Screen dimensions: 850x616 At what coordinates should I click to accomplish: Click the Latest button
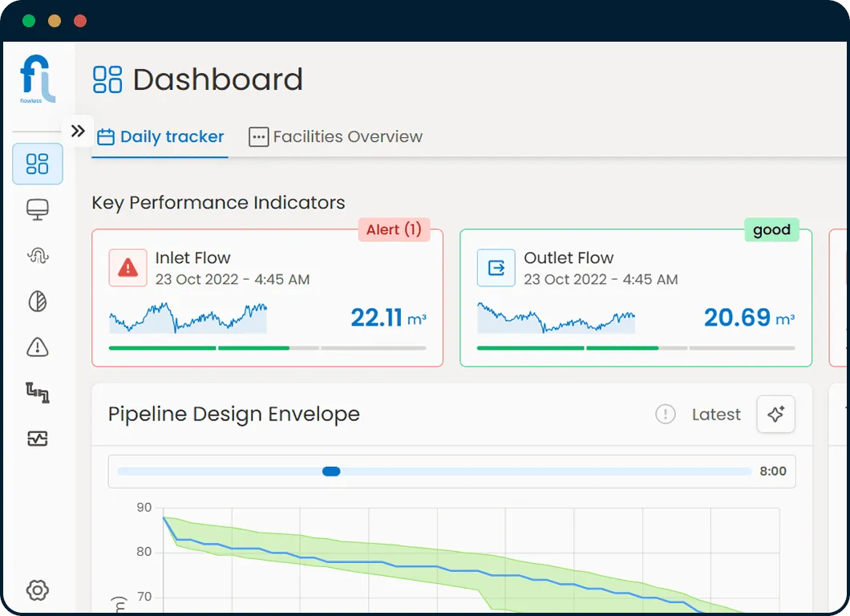pos(716,415)
